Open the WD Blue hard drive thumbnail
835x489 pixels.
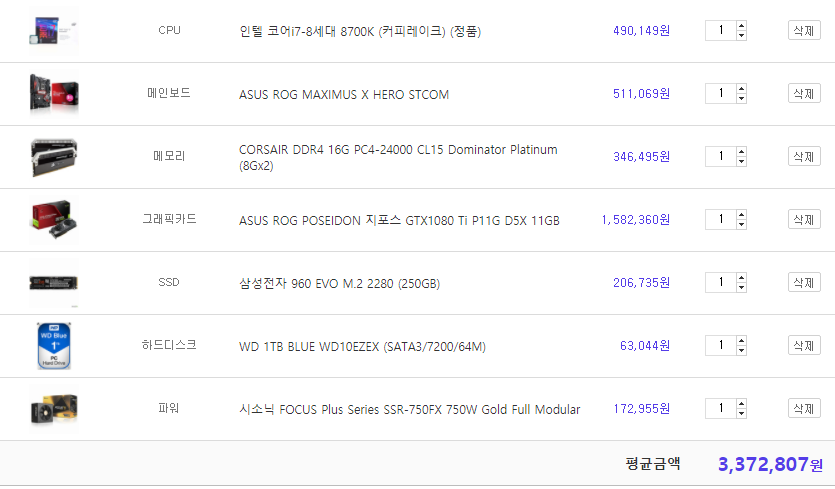(x=53, y=346)
